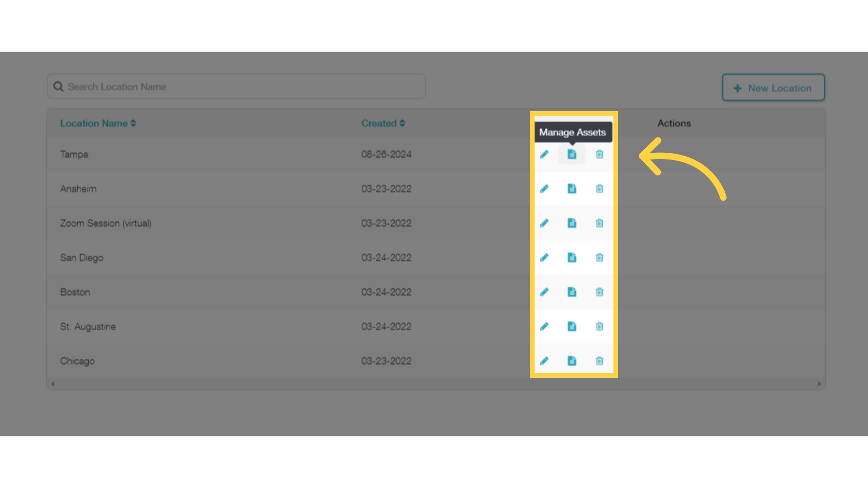The height and width of the screenshot is (488, 868).
Task: Click the Actions column header
Action: (674, 123)
